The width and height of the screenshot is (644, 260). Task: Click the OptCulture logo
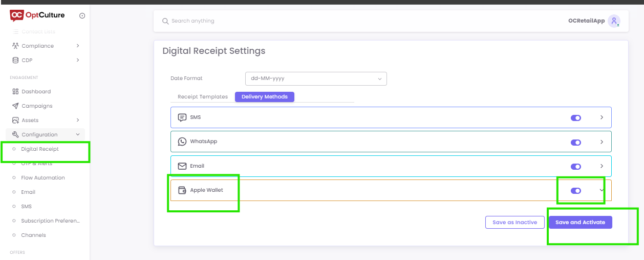coord(37,15)
